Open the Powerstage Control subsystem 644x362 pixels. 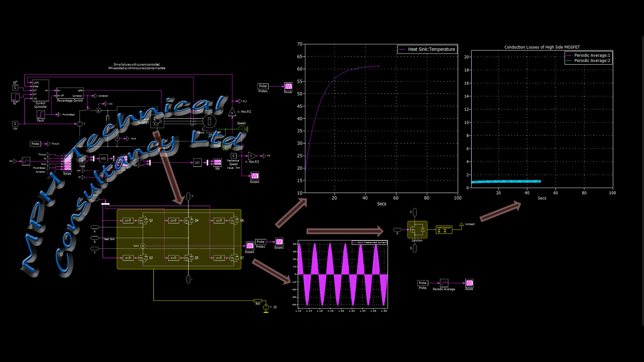(70, 93)
